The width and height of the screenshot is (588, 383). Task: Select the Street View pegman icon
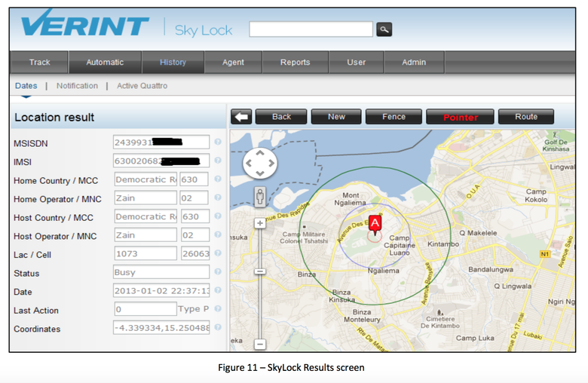[260, 196]
